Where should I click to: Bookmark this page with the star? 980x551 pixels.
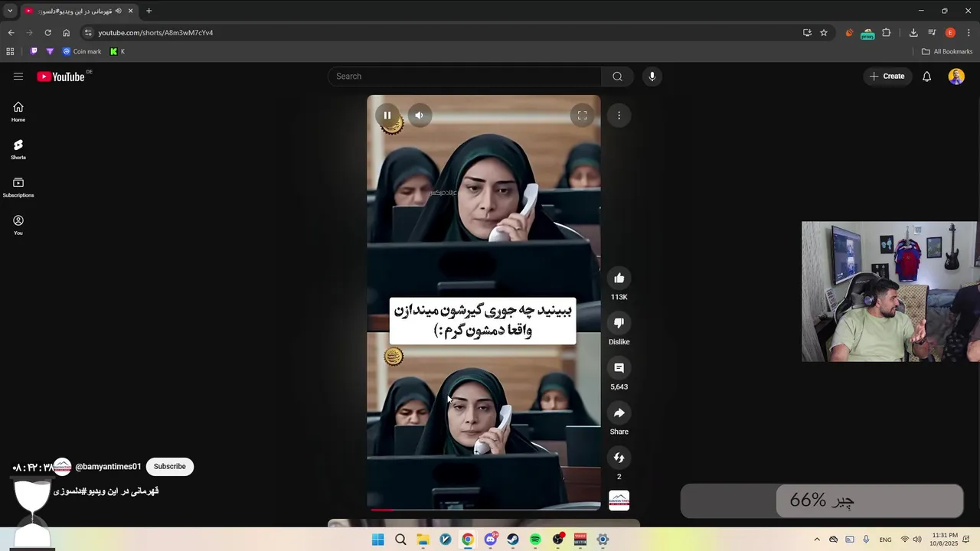coord(824,33)
